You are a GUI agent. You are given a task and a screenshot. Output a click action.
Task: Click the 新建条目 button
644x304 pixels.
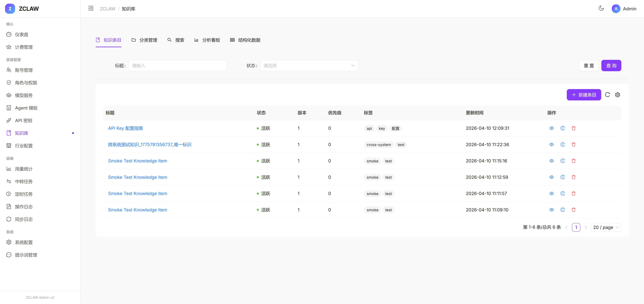pos(583,95)
